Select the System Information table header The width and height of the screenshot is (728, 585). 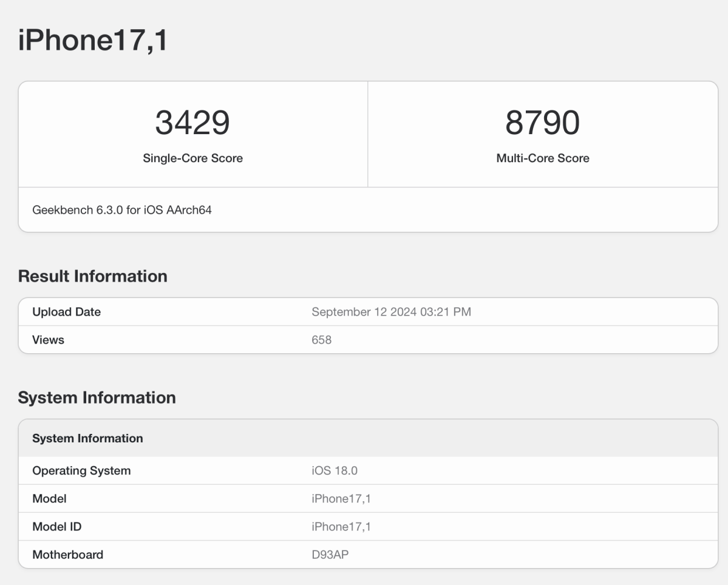(x=88, y=438)
